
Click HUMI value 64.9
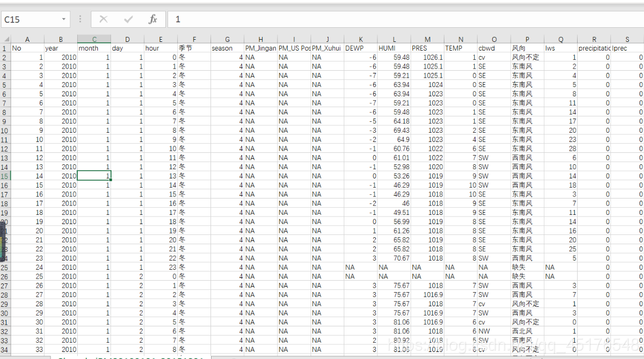pyautogui.click(x=394, y=139)
